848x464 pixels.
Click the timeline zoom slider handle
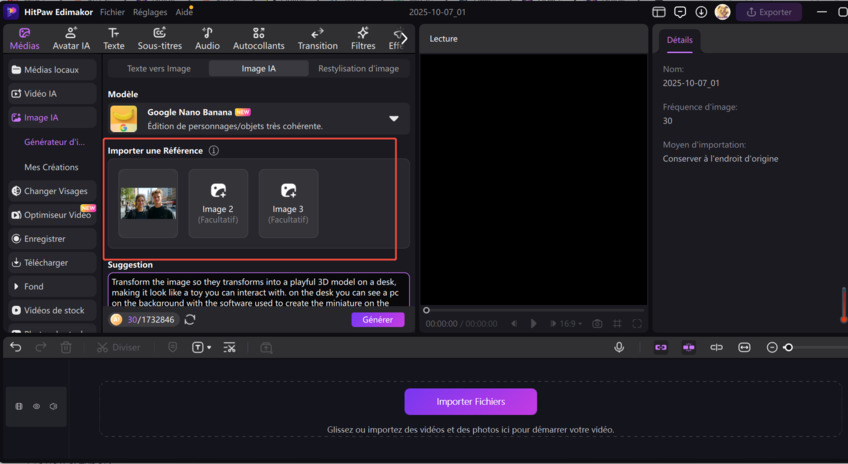[788, 347]
